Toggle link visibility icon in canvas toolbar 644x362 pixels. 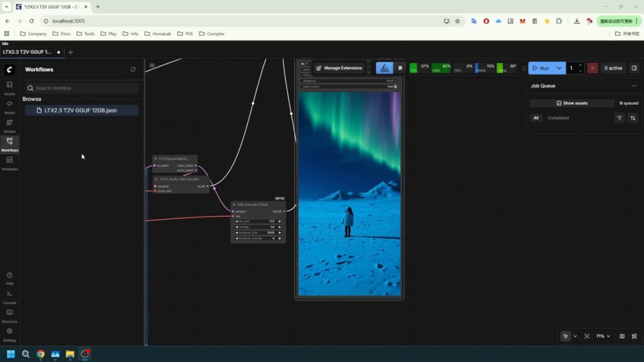pos(634,336)
